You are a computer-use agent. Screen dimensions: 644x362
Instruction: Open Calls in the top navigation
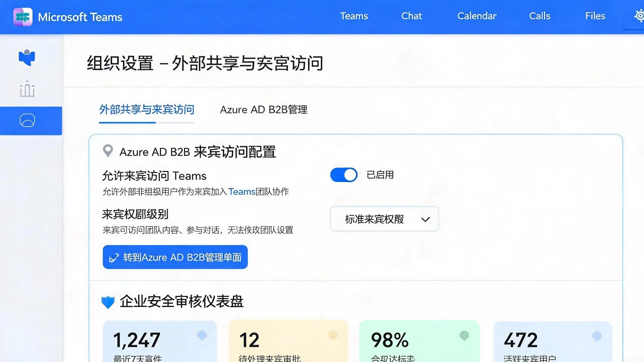tap(540, 16)
